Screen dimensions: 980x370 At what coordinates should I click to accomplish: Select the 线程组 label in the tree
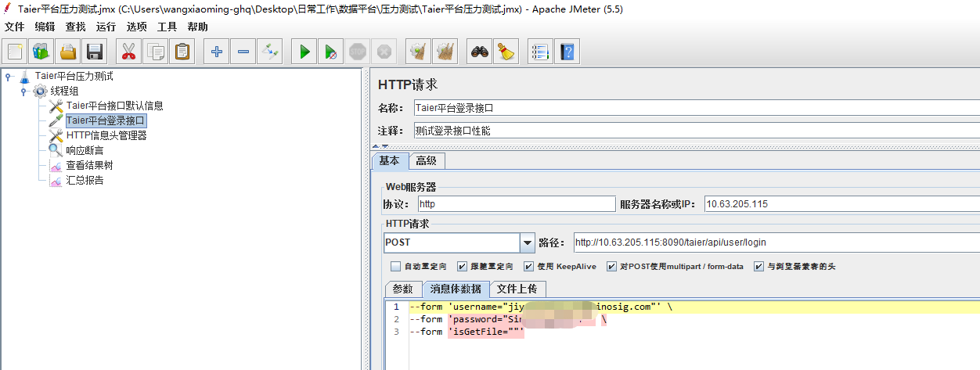coord(64,91)
